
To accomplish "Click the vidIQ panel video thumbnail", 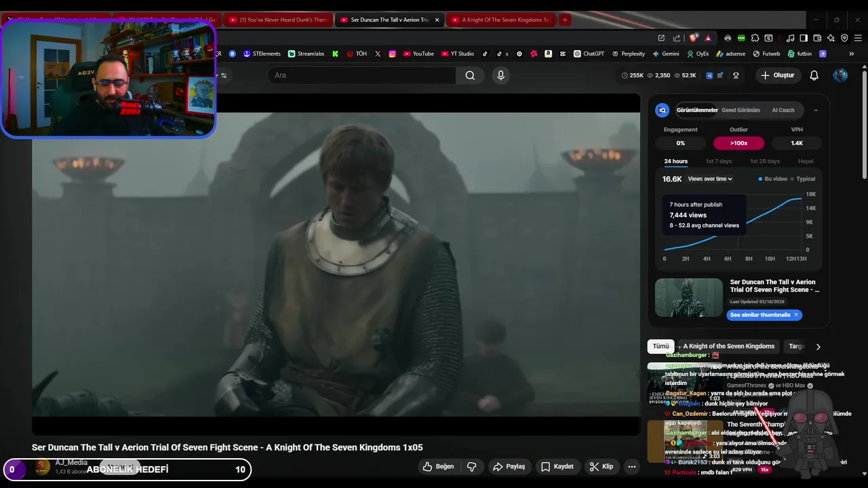I will (x=689, y=298).
